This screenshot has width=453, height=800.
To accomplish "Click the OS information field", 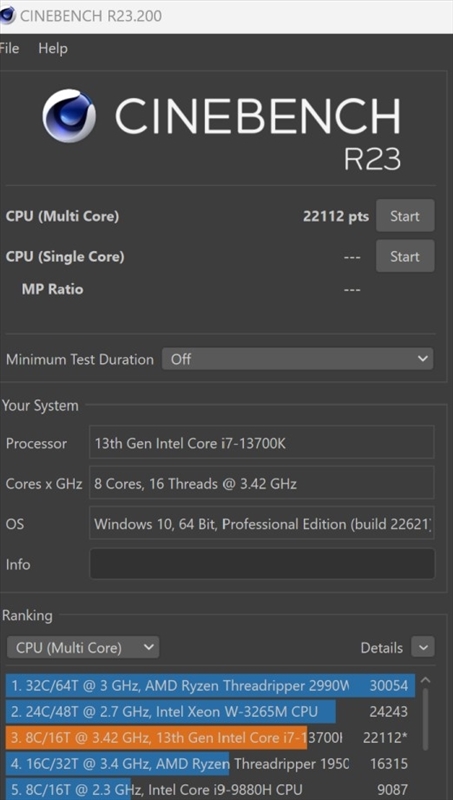I will 262,523.
